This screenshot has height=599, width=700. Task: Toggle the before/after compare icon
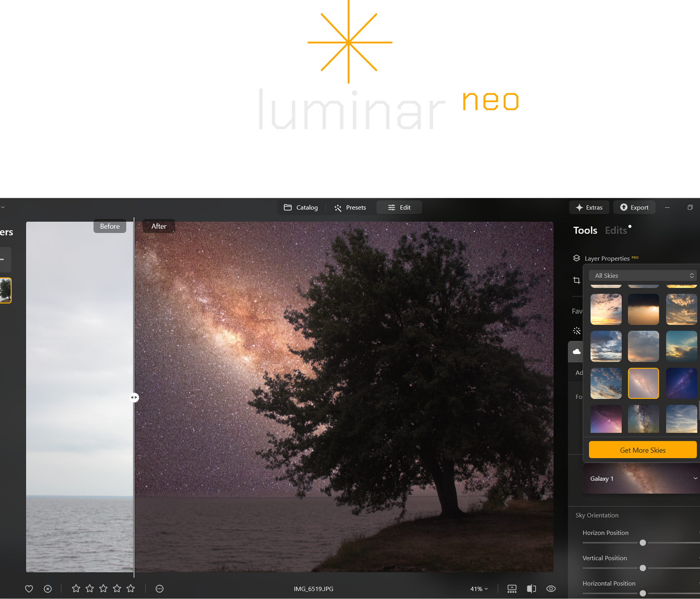[531, 589]
